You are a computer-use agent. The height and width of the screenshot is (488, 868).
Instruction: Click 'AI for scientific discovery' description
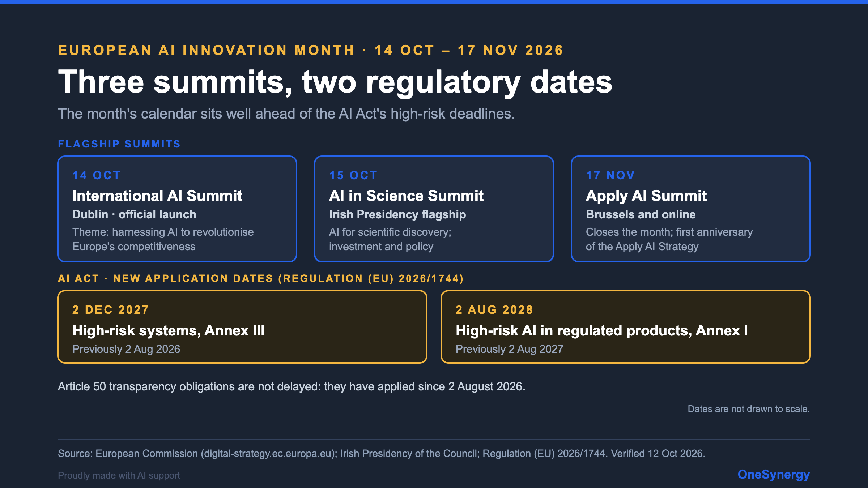point(390,239)
